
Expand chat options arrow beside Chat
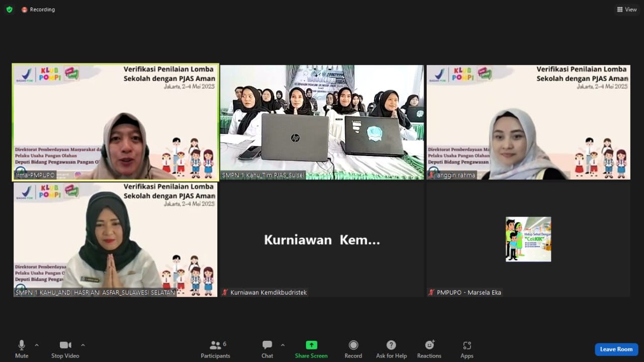click(x=283, y=345)
